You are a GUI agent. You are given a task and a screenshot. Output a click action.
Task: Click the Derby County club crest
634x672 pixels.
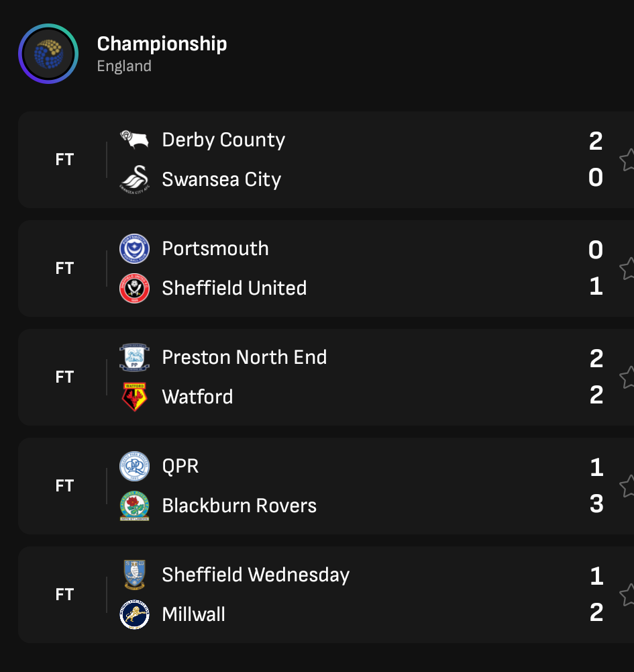[134, 140]
